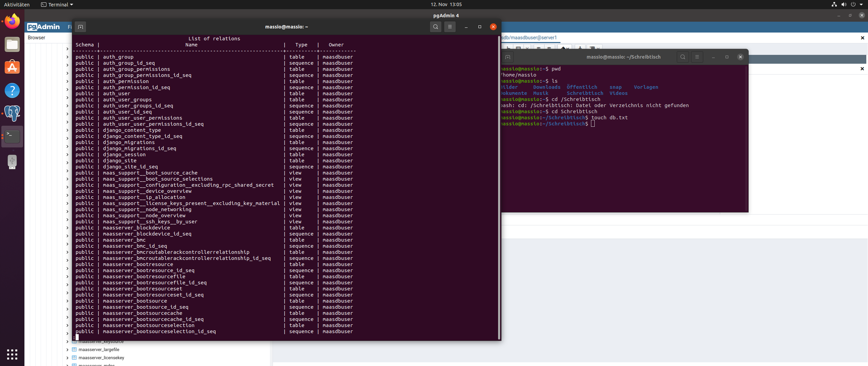Expand maasserver_largefile tree node
This screenshot has width=868, height=366.
67,350
